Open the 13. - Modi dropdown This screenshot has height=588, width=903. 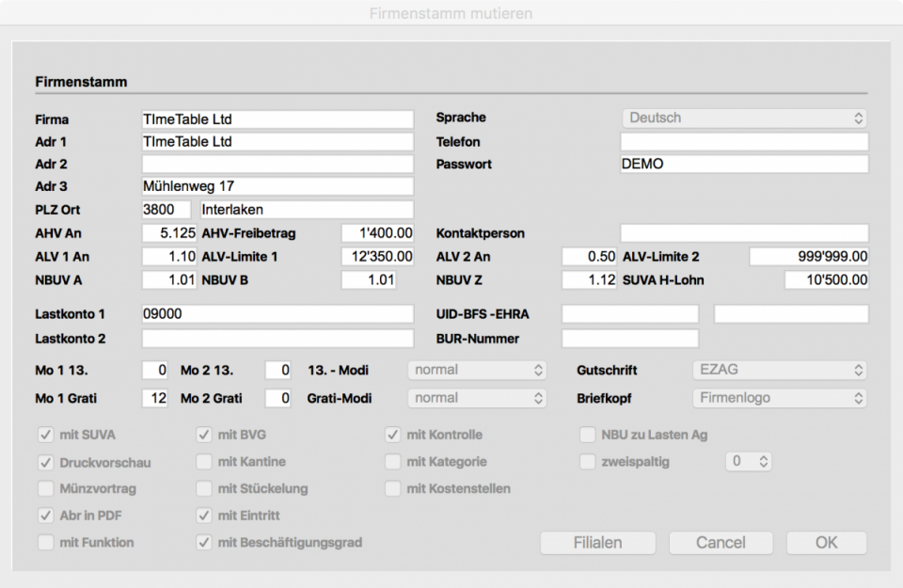point(477,371)
